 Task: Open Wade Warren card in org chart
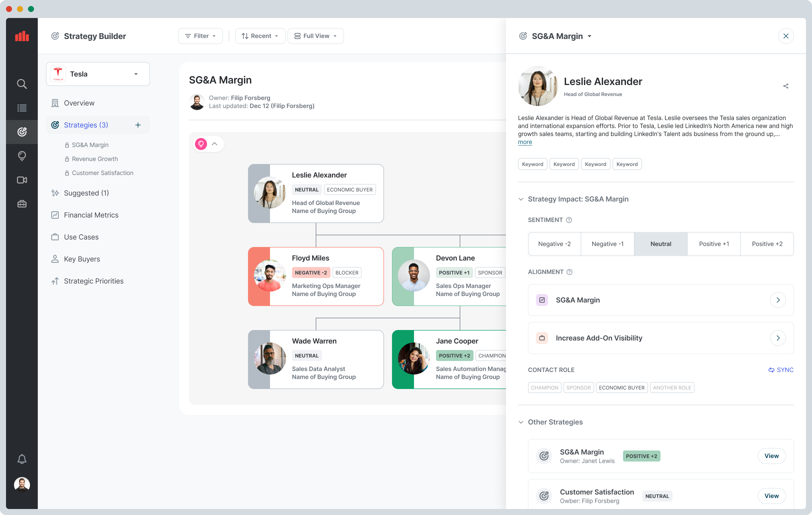[316, 360]
